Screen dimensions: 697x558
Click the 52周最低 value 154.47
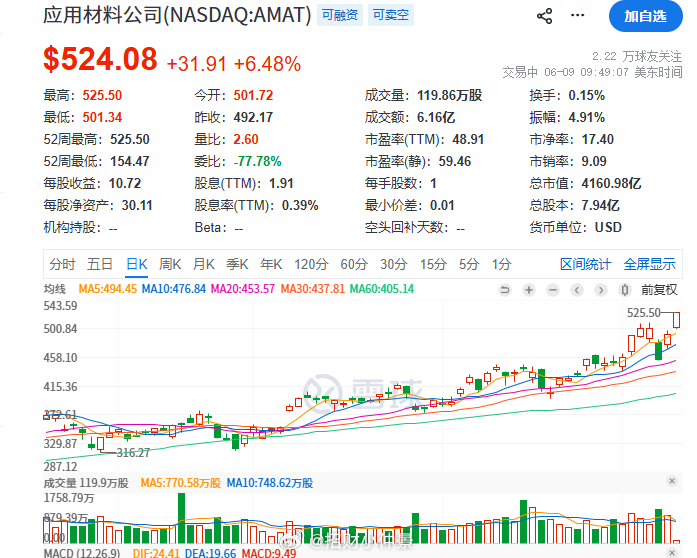(x=130, y=161)
